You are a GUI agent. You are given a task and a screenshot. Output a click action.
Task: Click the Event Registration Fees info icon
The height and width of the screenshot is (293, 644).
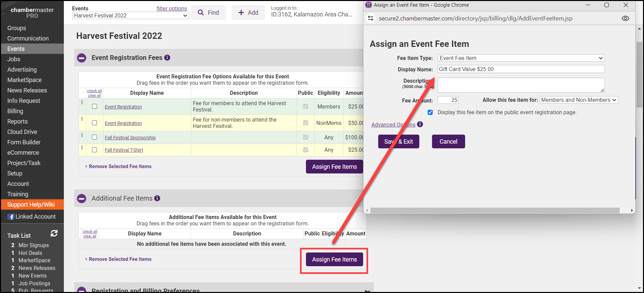(x=167, y=58)
